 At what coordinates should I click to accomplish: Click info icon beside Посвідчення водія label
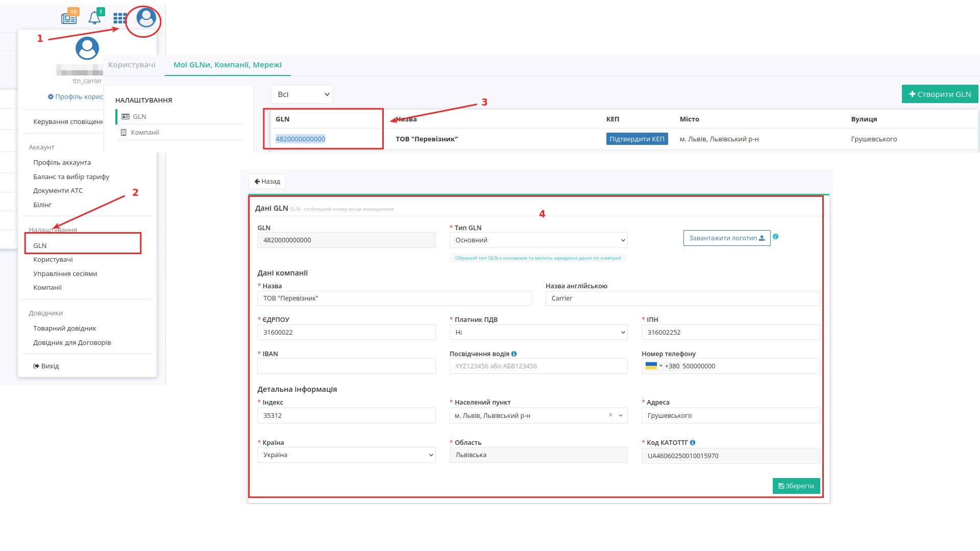tap(514, 354)
